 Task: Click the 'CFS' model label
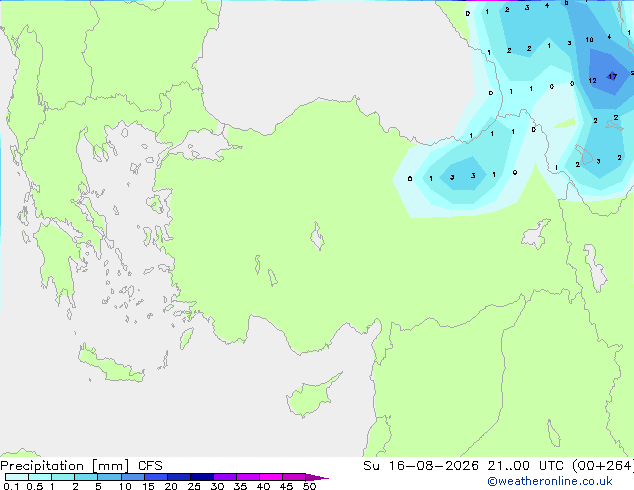[x=150, y=466]
